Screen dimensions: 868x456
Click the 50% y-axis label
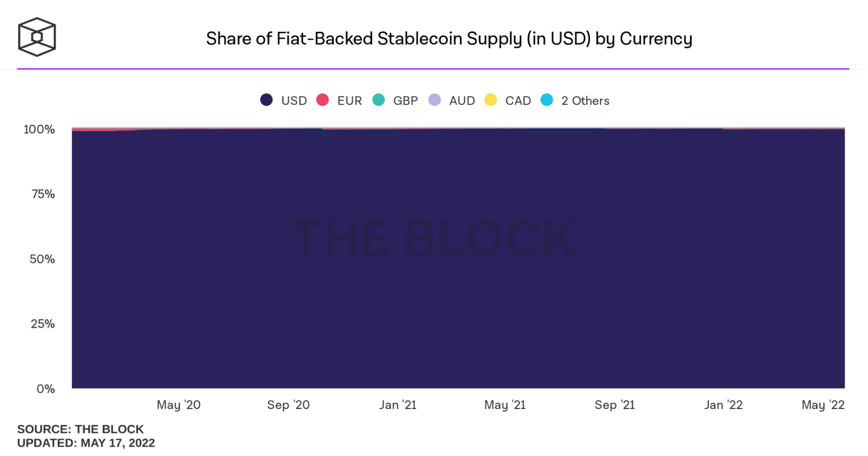(42, 259)
